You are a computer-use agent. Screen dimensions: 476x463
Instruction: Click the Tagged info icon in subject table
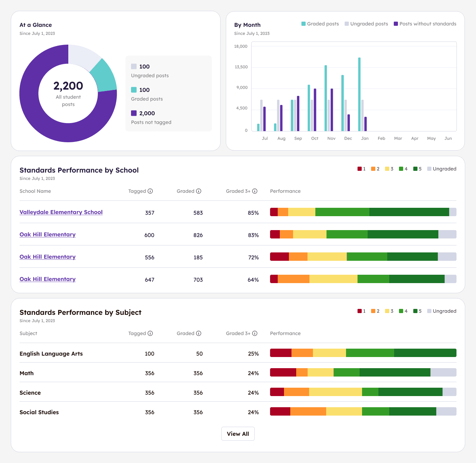tap(150, 333)
